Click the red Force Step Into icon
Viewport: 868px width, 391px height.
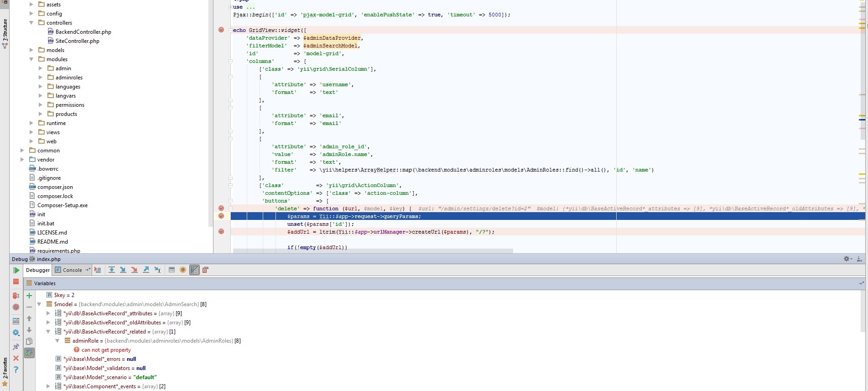tap(134, 270)
